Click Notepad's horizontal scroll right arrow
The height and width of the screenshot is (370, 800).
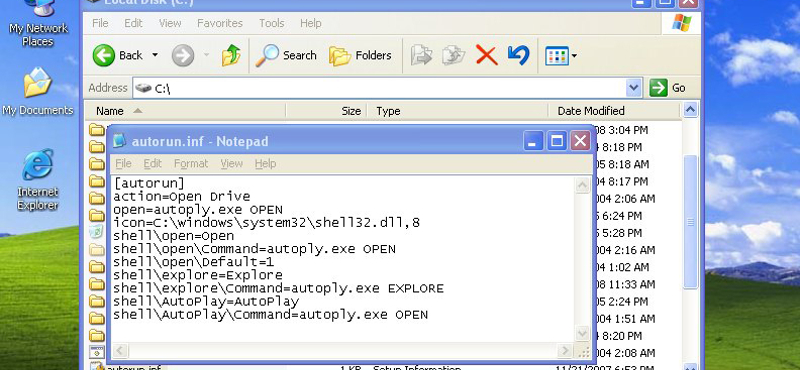564,351
